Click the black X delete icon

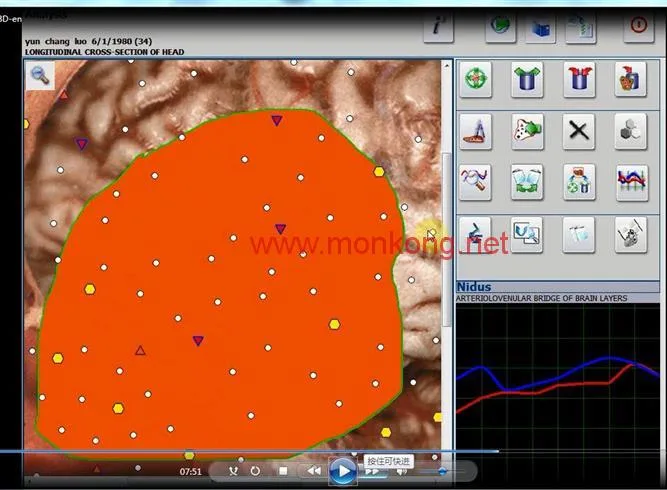[579, 131]
